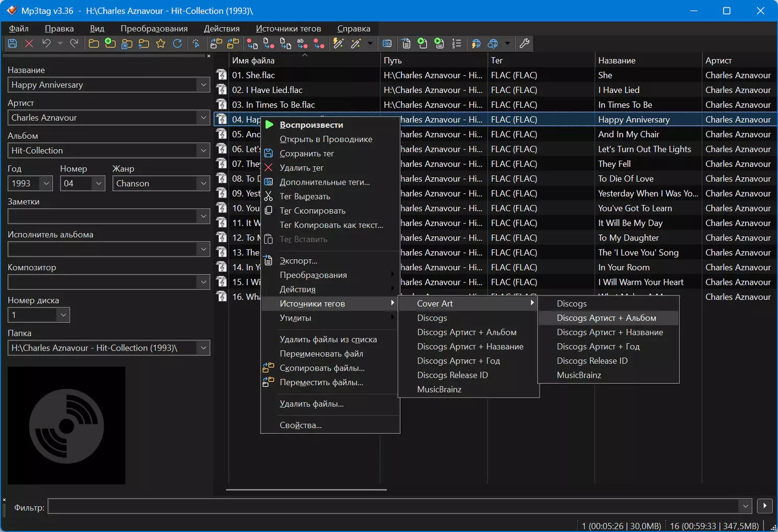
Task: Expand the Папка directory dropdown
Action: (x=203, y=348)
